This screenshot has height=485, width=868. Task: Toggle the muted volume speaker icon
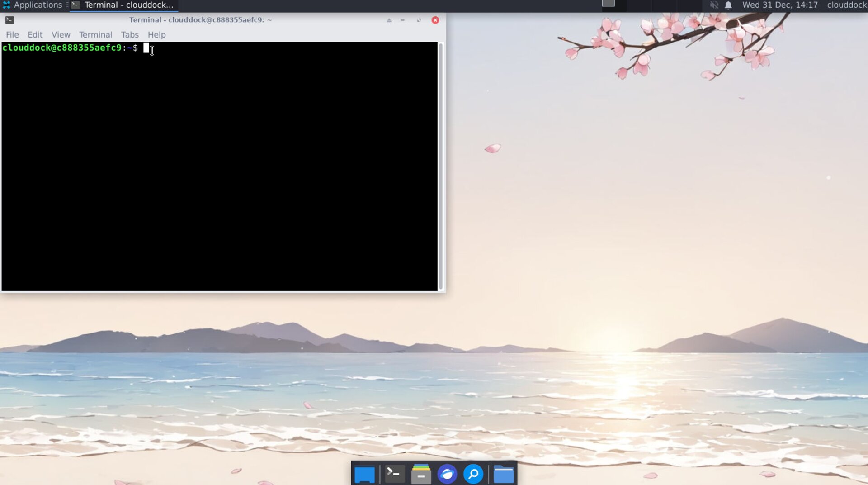(714, 5)
